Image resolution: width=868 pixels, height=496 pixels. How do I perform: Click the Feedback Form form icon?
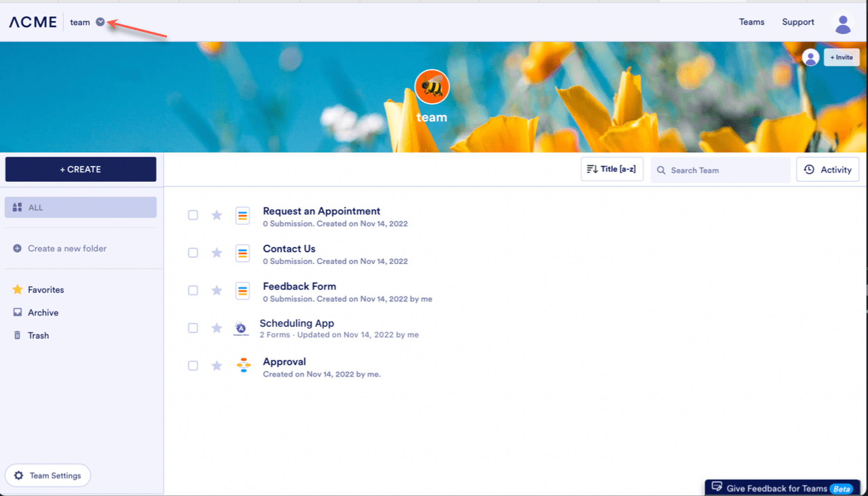[243, 291]
